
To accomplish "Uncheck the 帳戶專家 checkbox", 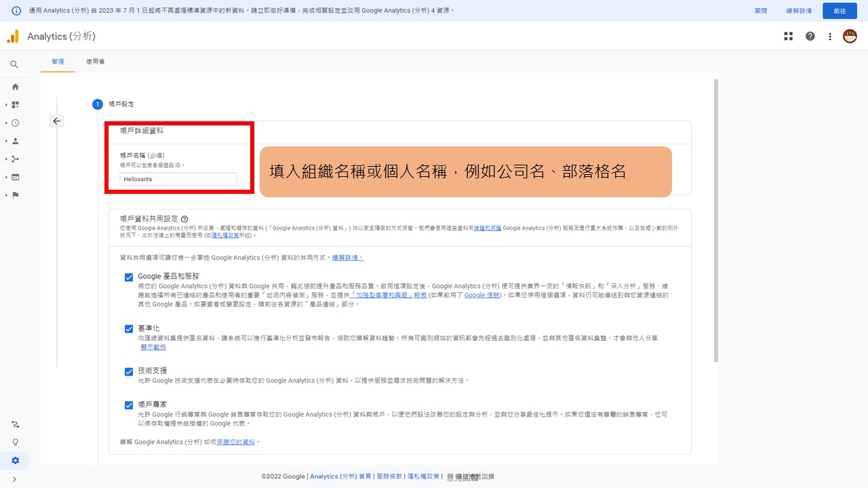I will pyautogui.click(x=129, y=405).
